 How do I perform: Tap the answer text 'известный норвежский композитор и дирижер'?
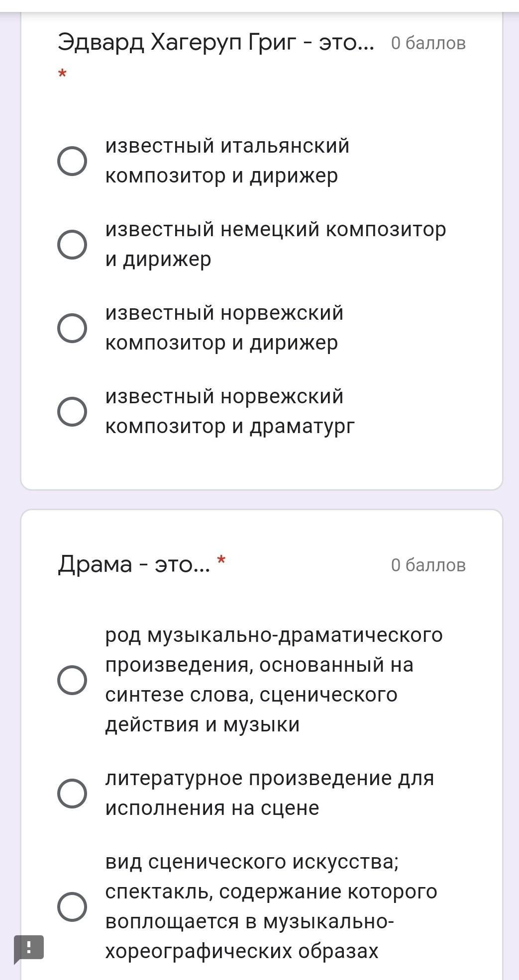224,328
